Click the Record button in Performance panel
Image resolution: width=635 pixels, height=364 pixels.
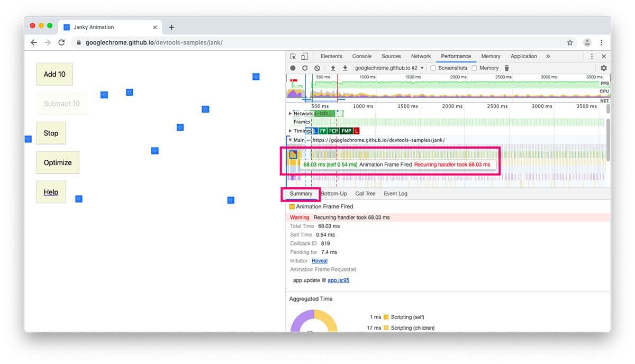[293, 68]
